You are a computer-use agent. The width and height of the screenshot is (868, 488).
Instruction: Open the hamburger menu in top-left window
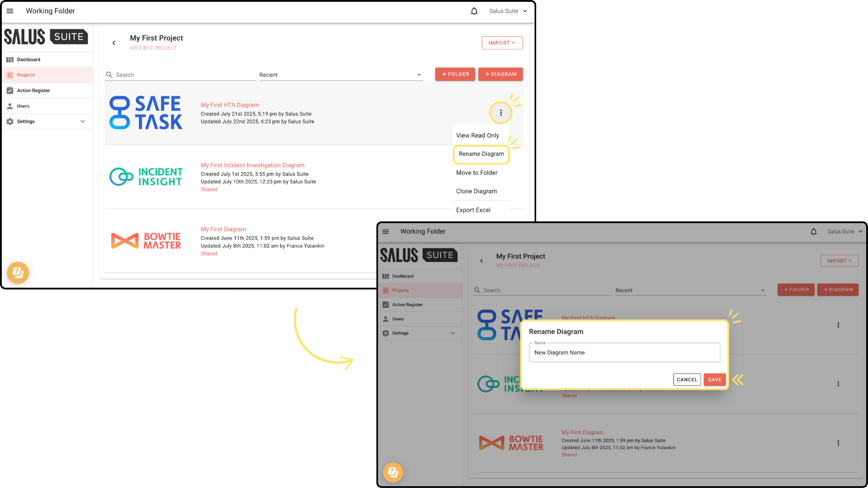click(10, 11)
